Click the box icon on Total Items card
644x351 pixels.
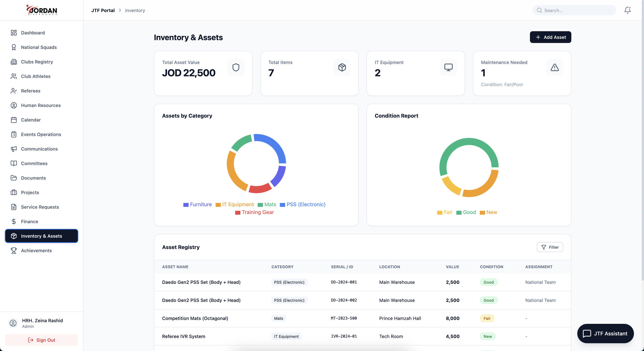click(x=342, y=67)
